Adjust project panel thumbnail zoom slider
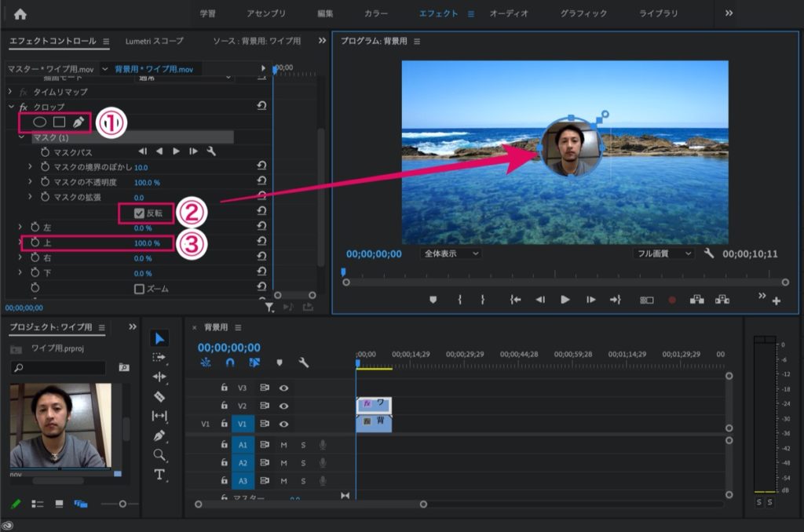This screenshot has width=804, height=532. (x=122, y=505)
